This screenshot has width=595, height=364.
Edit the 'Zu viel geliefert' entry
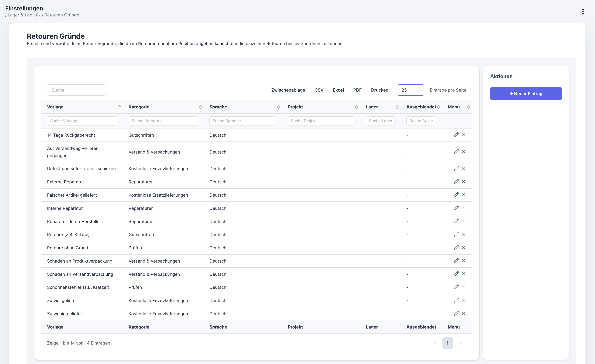(x=456, y=300)
